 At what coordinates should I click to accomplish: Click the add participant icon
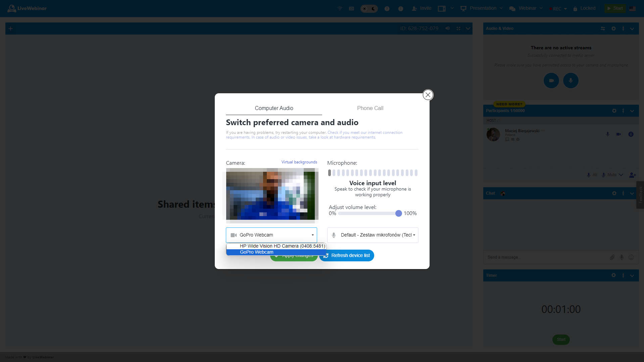632,175
